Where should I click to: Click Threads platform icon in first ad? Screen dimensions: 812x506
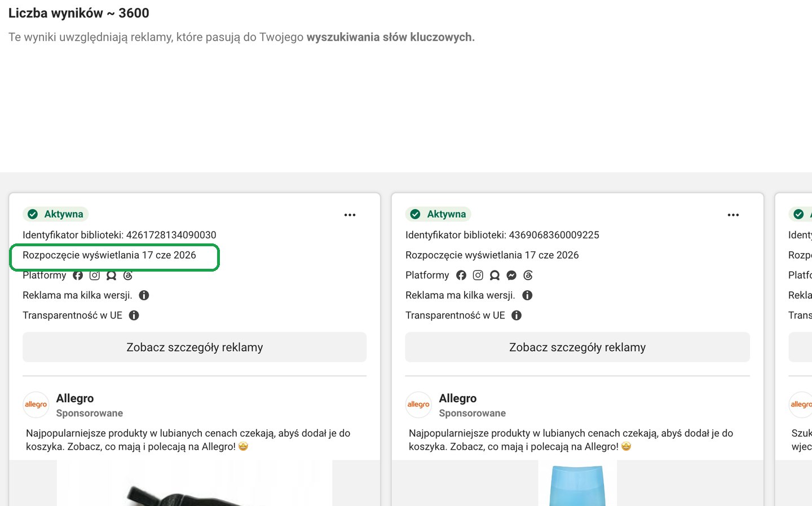[128, 275]
